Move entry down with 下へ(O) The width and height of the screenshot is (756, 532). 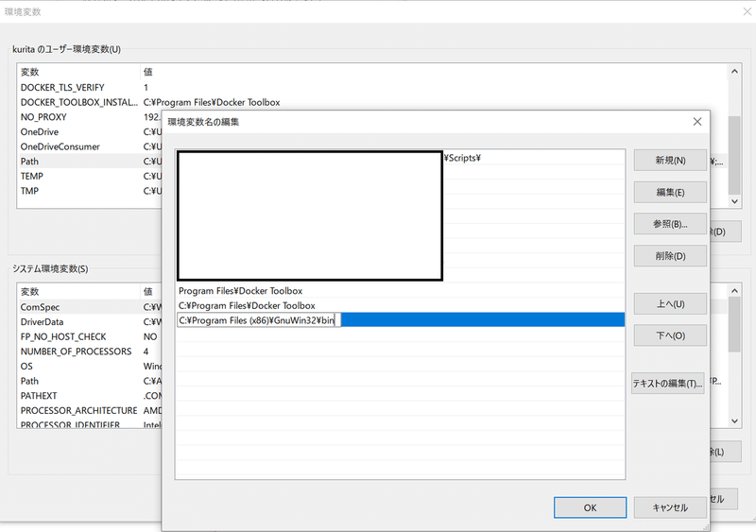click(x=670, y=335)
